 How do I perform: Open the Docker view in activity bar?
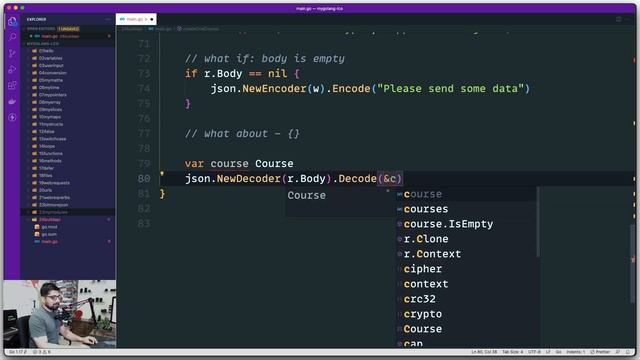click(x=12, y=101)
